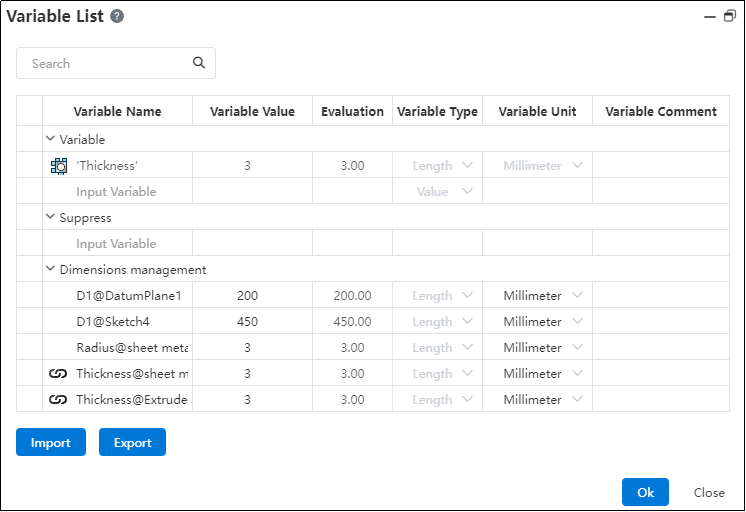Click link icon beside Thickness@Extrude row

(x=58, y=400)
